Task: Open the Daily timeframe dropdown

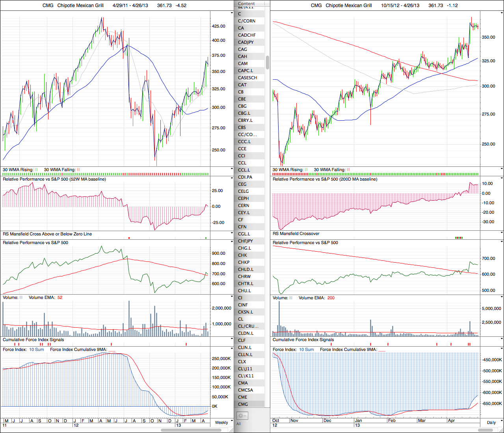Action: click(x=491, y=422)
